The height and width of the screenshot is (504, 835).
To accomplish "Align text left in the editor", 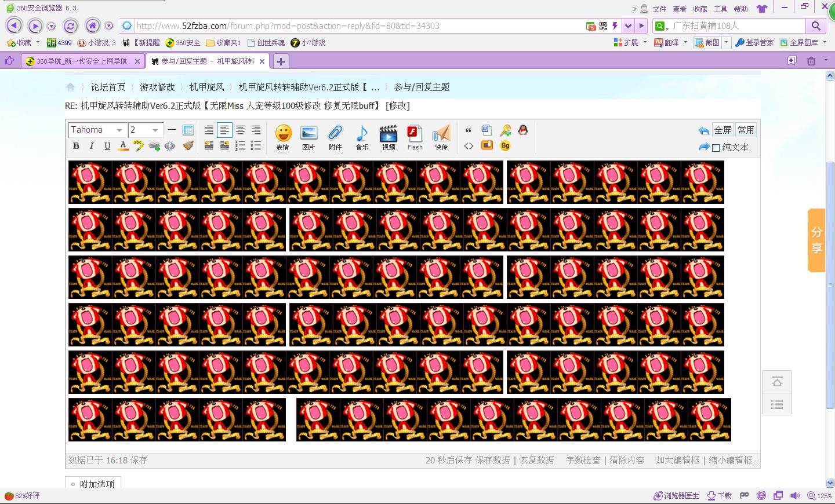I will (x=224, y=130).
